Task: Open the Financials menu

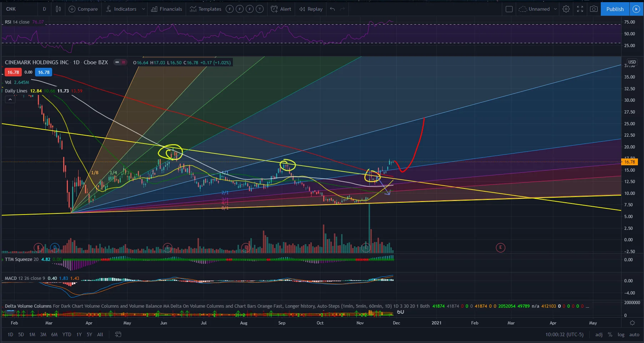Action: (x=166, y=9)
